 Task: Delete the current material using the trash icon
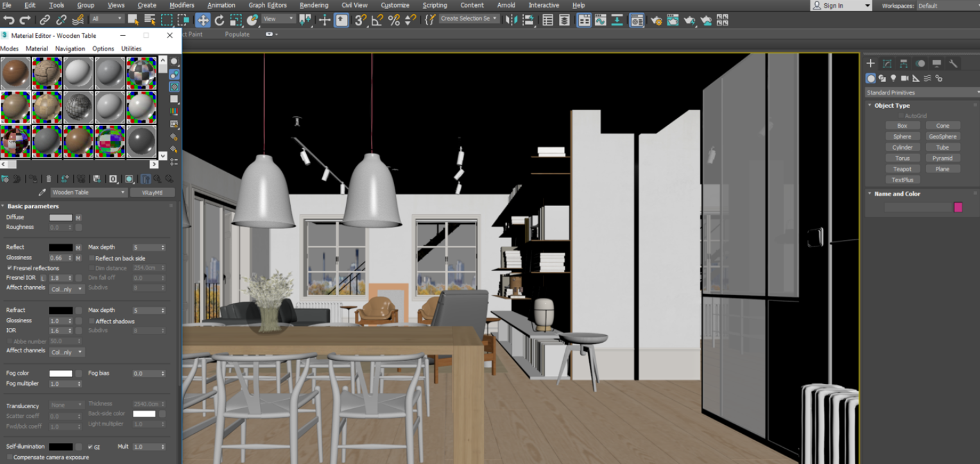point(48,179)
